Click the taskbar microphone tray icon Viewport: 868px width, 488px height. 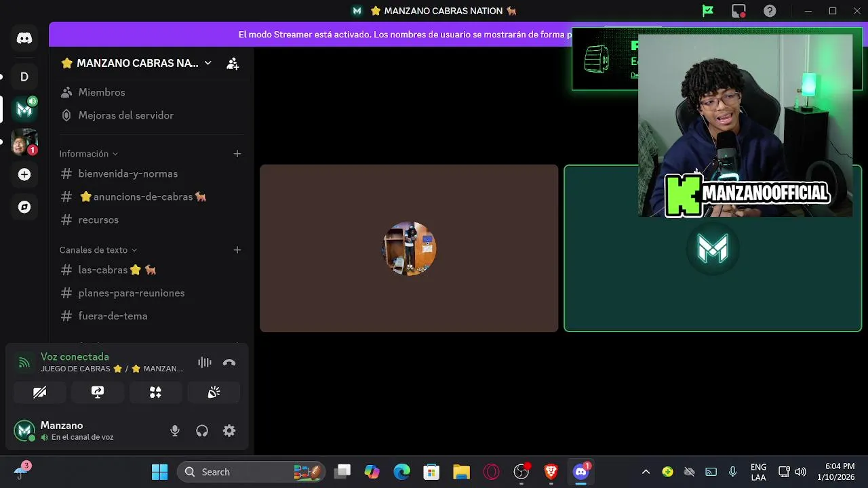732,472
